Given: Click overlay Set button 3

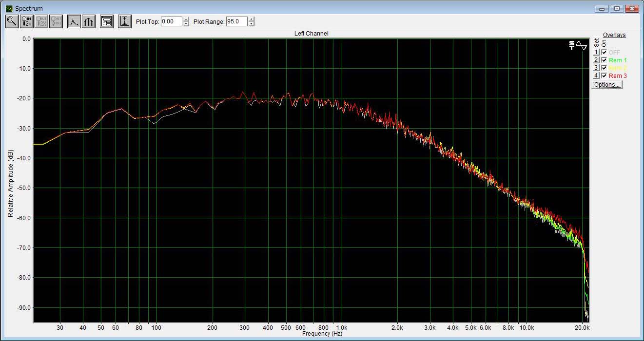Looking at the screenshot, I should click(596, 68).
